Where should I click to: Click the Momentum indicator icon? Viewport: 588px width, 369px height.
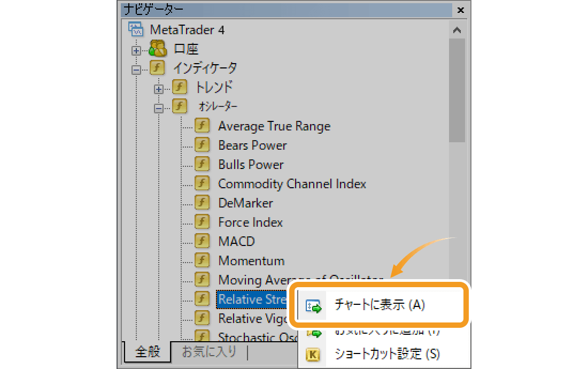pos(202,260)
